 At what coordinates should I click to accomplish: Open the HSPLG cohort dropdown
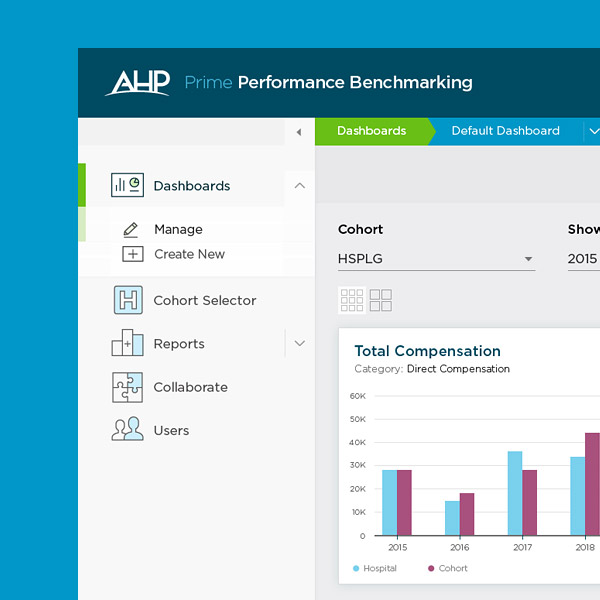pos(436,259)
